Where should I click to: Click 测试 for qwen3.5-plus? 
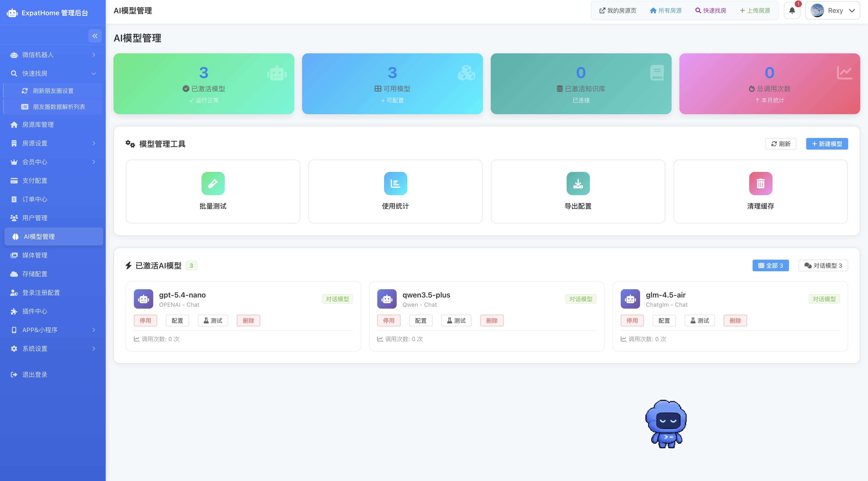[456, 320]
